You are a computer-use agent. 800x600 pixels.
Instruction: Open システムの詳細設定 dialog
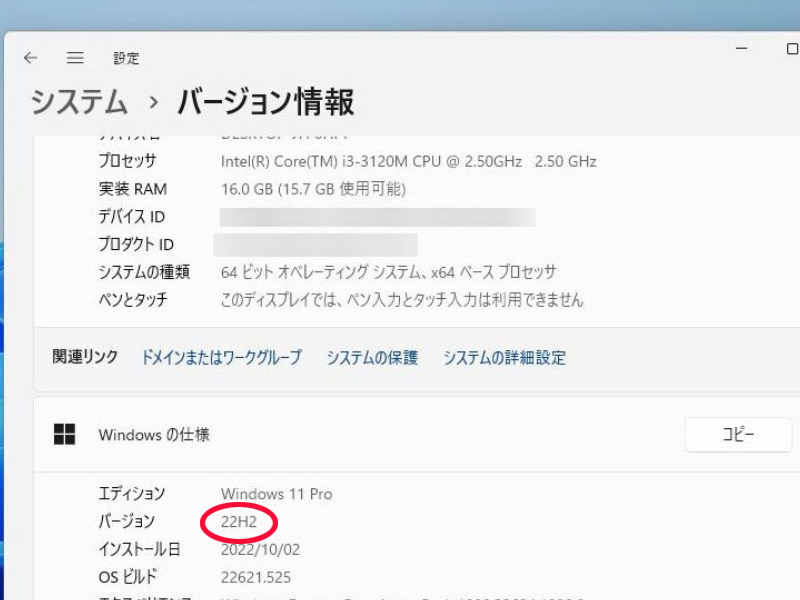click(x=502, y=357)
